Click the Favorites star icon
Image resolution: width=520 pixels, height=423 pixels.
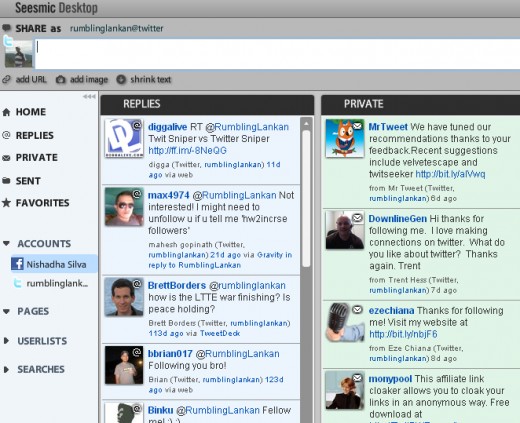point(6,203)
